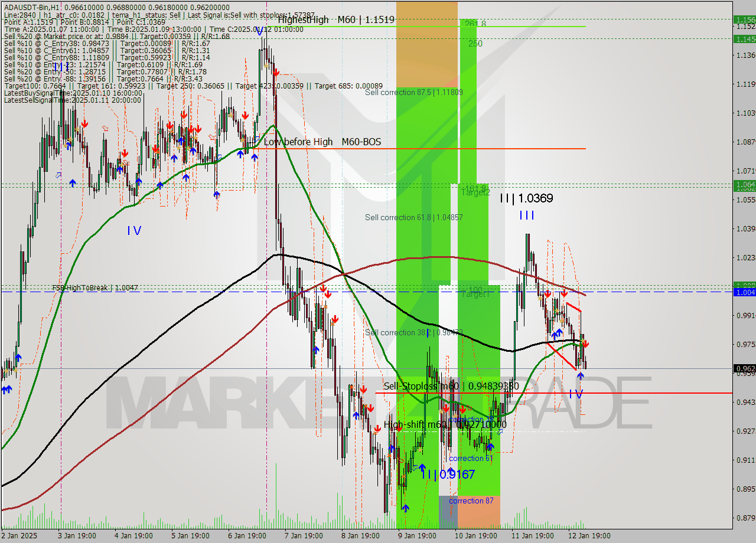Click 'High-shift m60 | 0.92710000' label
Image resolution: width=756 pixels, height=543 pixels.
[x=445, y=424]
